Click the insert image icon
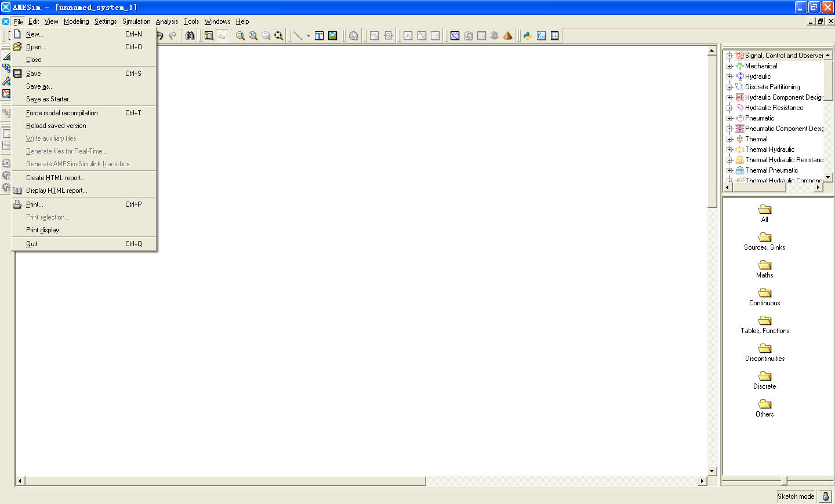This screenshot has height=504, width=835. pyautogui.click(x=332, y=36)
